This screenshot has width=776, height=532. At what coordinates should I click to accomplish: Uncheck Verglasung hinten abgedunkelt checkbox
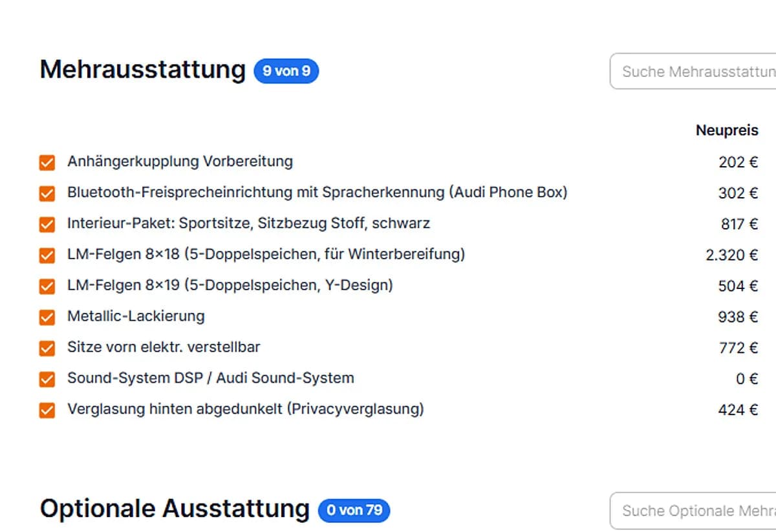click(x=47, y=410)
